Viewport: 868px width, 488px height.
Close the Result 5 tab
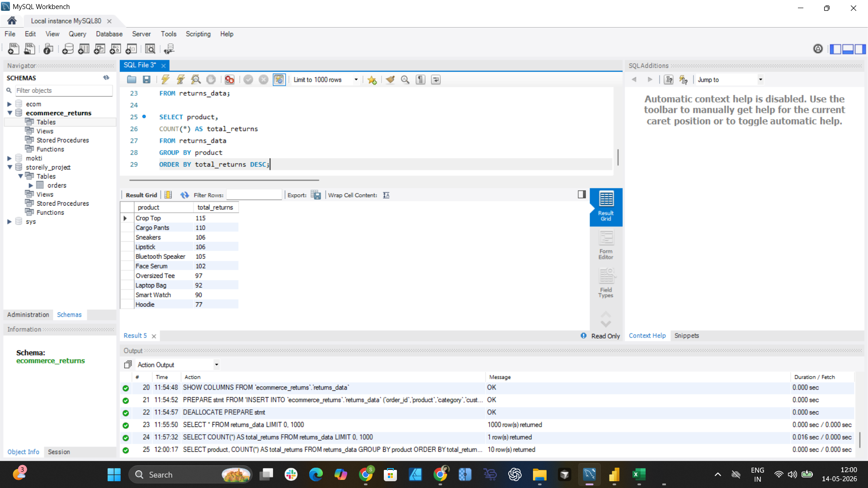tap(154, 336)
